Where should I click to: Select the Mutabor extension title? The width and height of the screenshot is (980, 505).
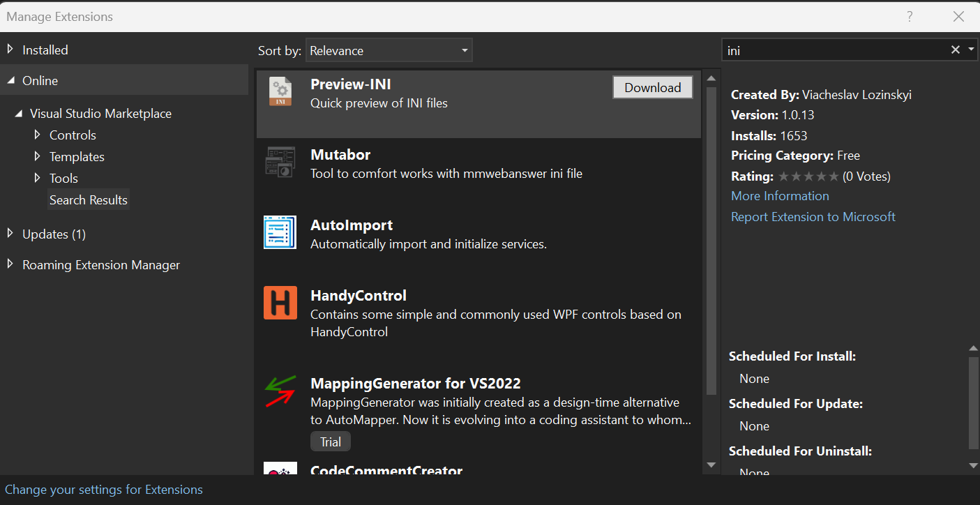[340, 155]
